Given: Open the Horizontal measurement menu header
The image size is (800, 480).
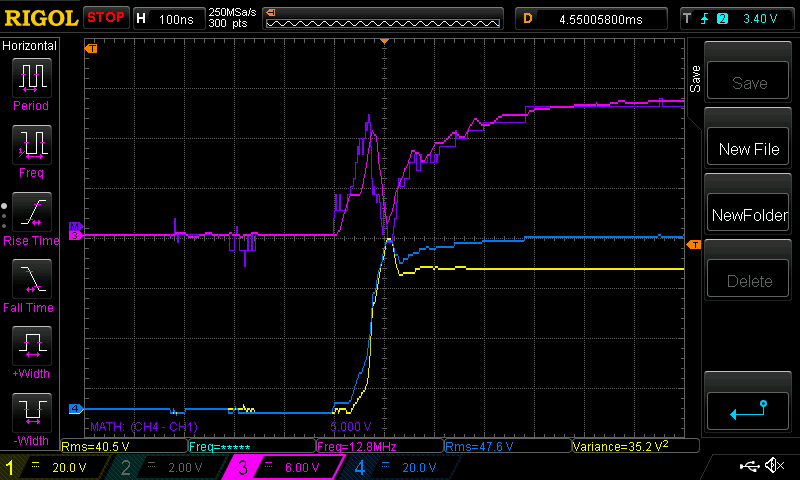Looking at the screenshot, I should coord(30,46).
